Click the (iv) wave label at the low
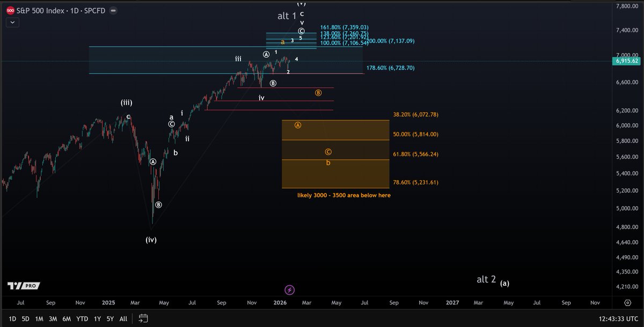Image resolution: width=644 pixels, height=327 pixels. (x=151, y=240)
